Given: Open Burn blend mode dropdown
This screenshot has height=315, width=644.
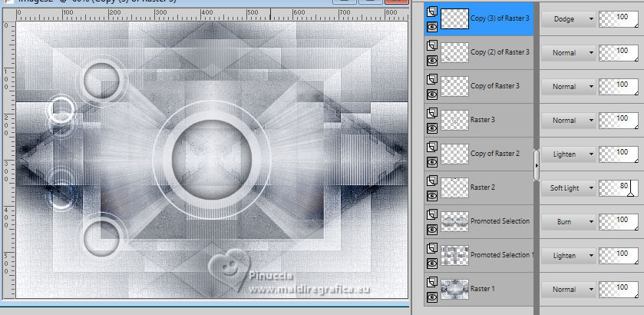Looking at the screenshot, I should pyautogui.click(x=569, y=221).
